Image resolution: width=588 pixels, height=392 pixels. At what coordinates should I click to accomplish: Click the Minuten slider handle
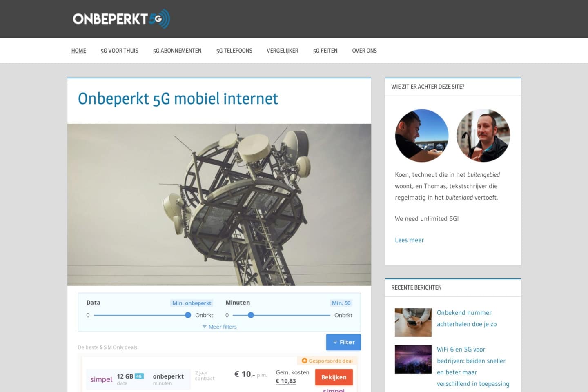click(x=251, y=315)
